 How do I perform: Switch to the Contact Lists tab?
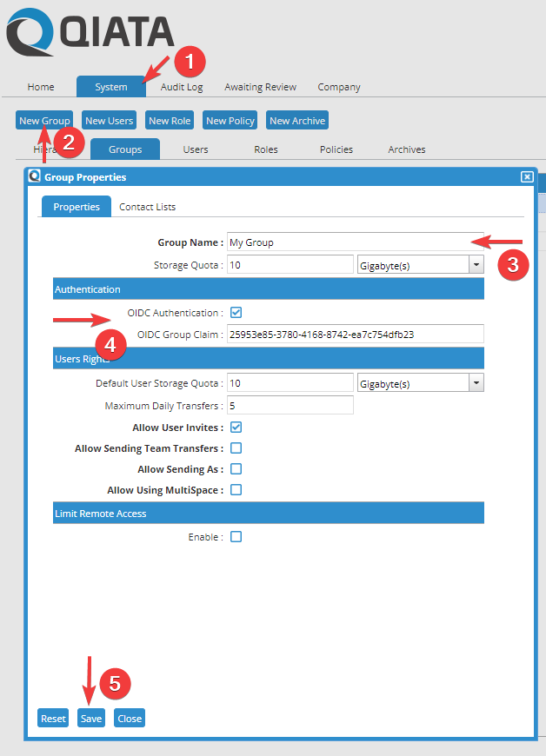147,207
